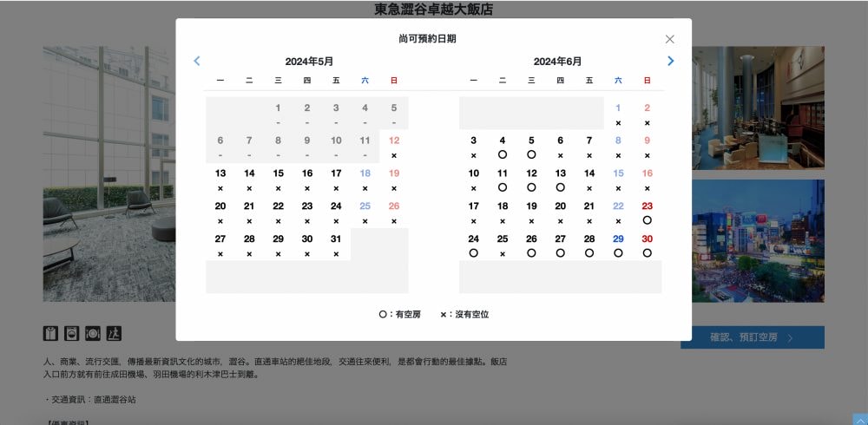Click the 2024年5月 month heading

(x=310, y=62)
